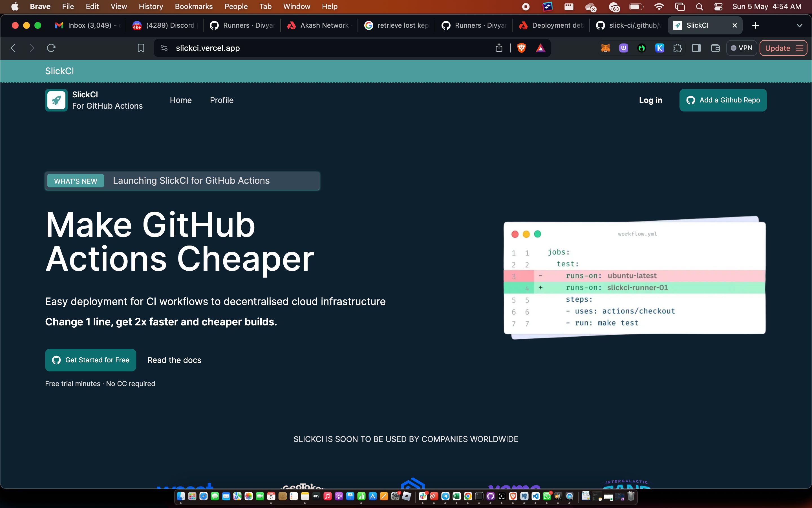Go back using the browser back arrow
812x508 pixels.
[13, 48]
